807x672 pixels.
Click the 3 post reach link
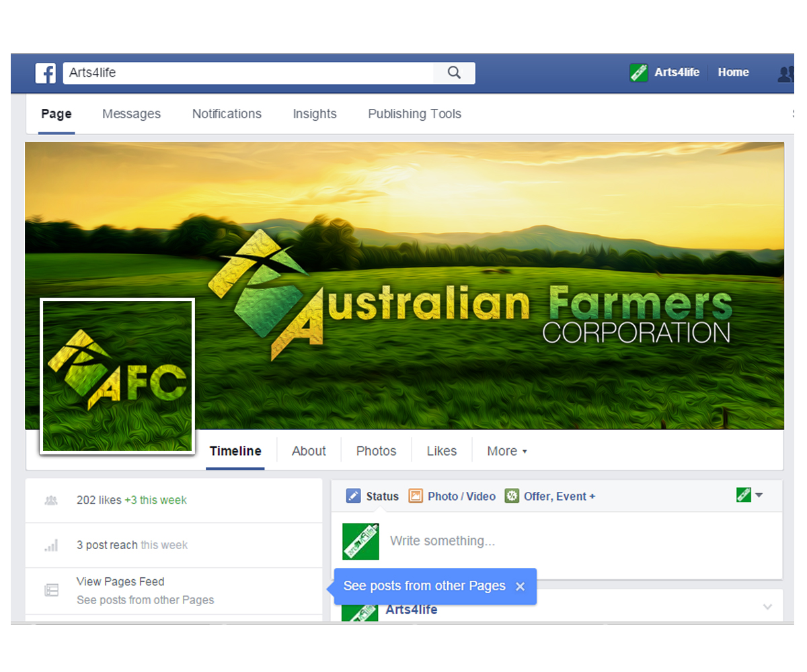tap(107, 545)
